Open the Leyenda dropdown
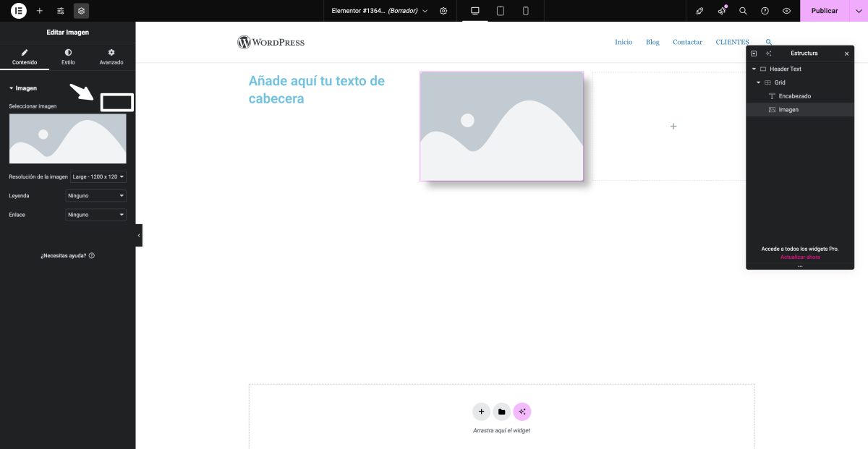868x449 pixels. [95, 195]
